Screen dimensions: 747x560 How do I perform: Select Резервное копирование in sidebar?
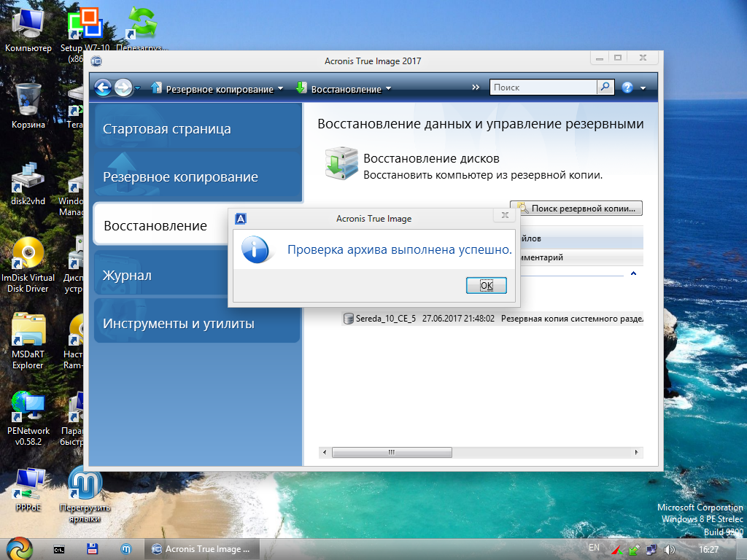[197, 176]
